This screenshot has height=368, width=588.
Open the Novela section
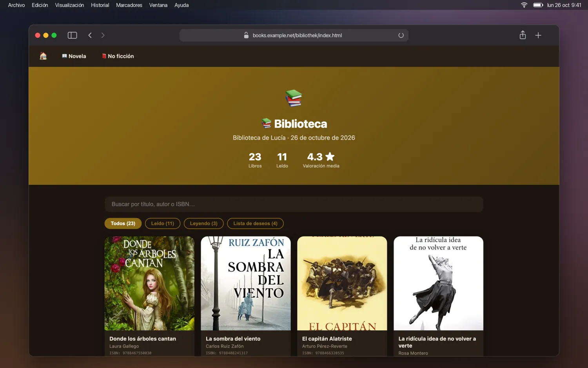point(74,56)
